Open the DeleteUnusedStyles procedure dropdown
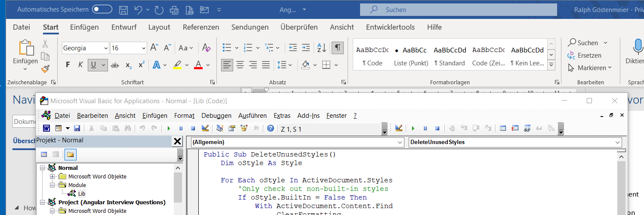Screen dimensions: 644x215 (x=618, y=142)
